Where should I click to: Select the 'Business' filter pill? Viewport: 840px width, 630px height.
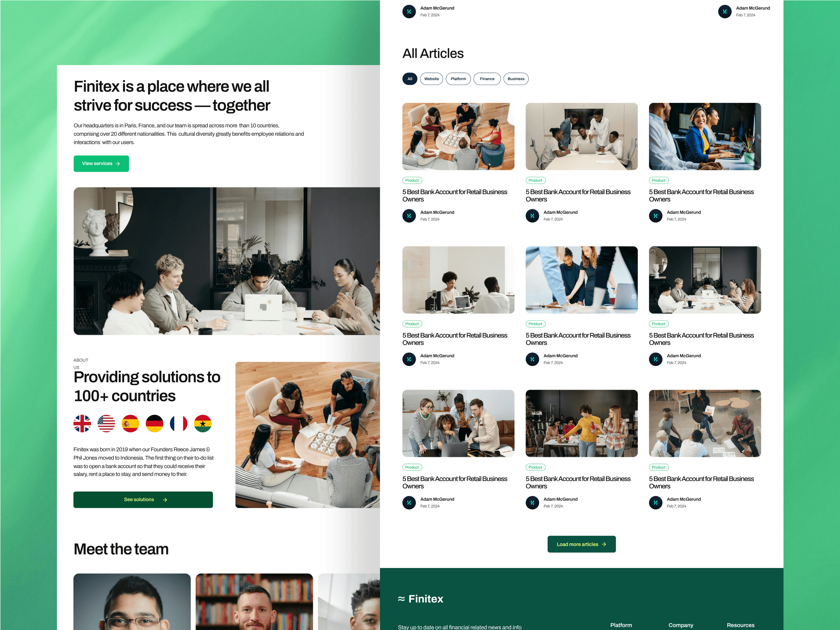point(516,79)
